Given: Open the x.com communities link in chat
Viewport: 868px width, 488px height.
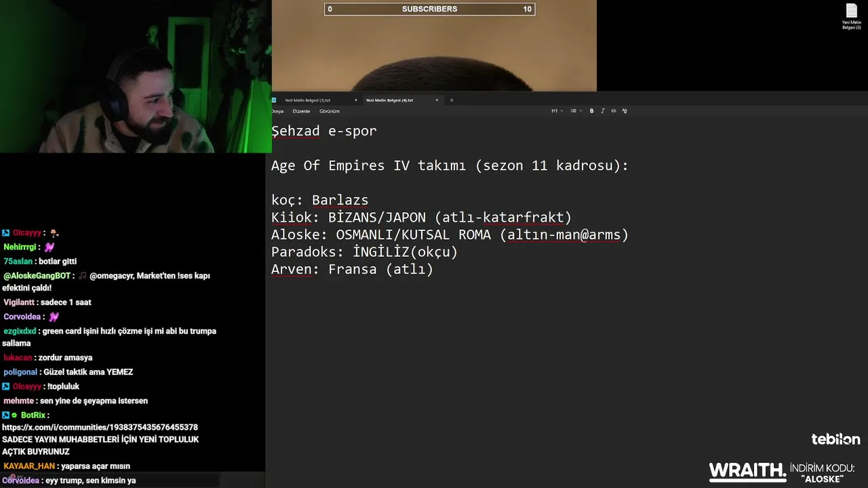Looking at the screenshot, I should 100,428.
